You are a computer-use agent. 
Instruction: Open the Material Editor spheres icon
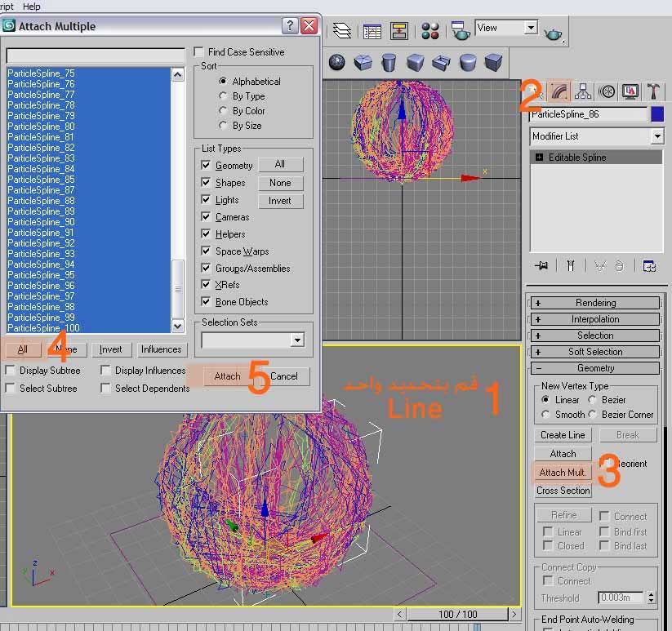pos(431,31)
